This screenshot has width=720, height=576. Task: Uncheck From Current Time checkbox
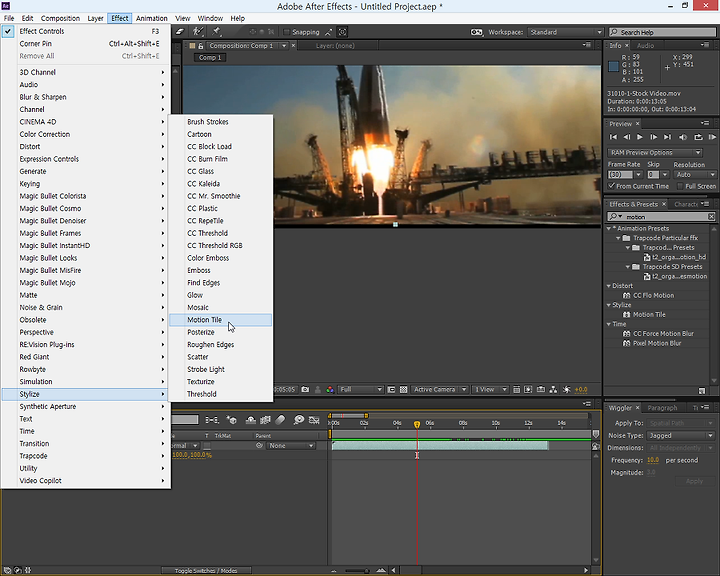pos(611,186)
